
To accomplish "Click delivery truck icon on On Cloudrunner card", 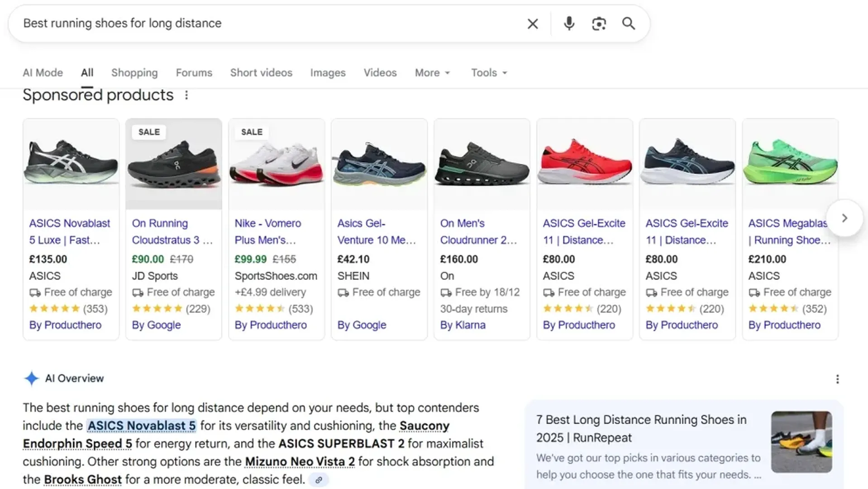I will point(446,292).
